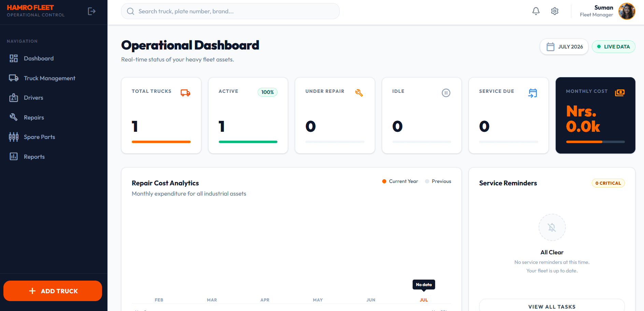Image resolution: width=644 pixels, height=311 pixels.
Task: Click the Spare Parts icon in sidebar
Action: tap(14, 137)
